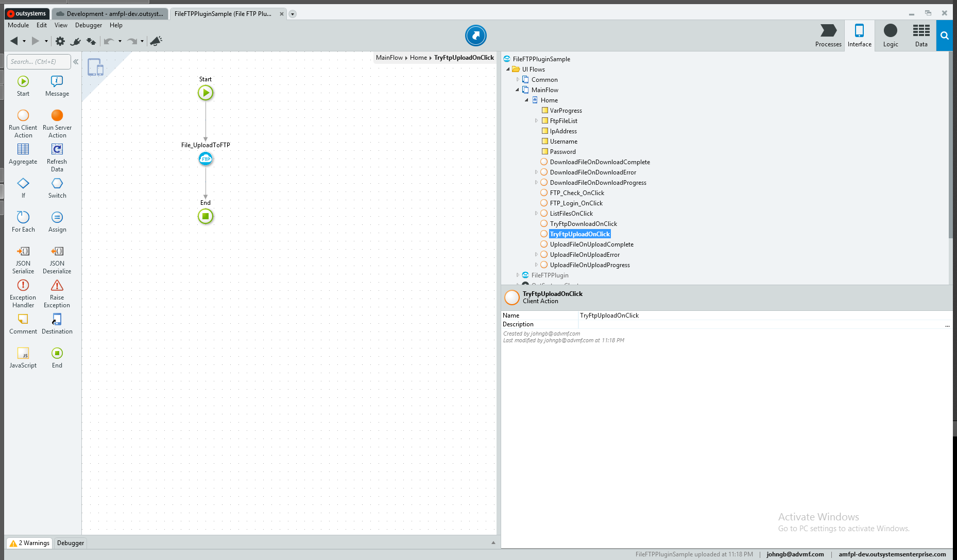Open the 2 Warnings tab
This screenshot has height=560, width=957.
29,543
